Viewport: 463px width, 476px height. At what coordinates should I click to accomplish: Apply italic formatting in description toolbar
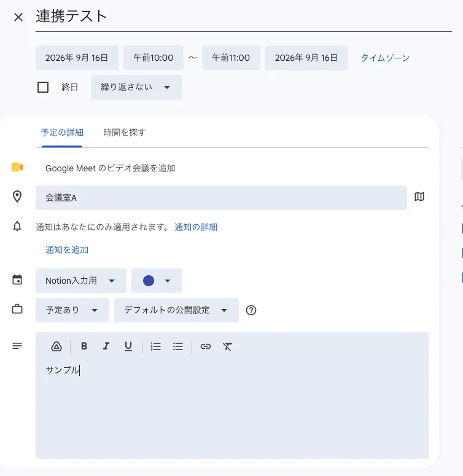point(106,346)
